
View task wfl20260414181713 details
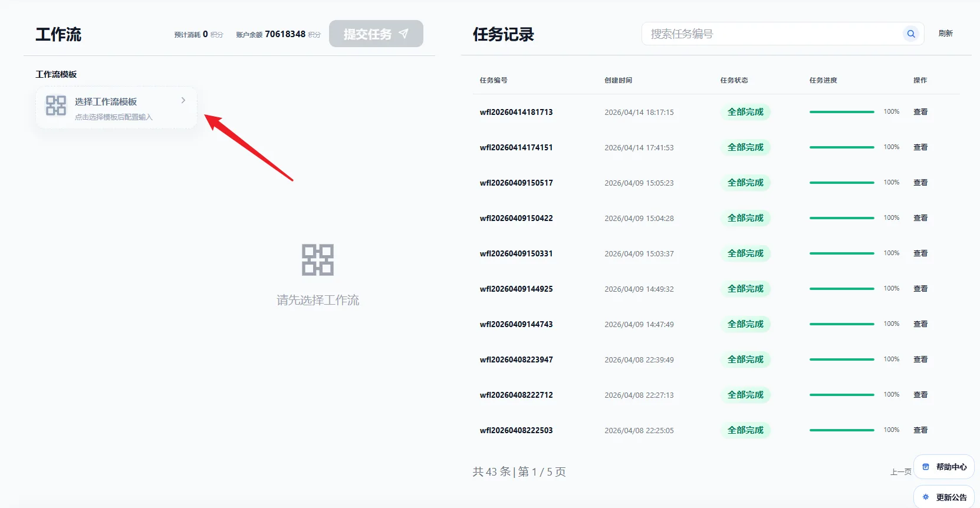coord(920,112)
